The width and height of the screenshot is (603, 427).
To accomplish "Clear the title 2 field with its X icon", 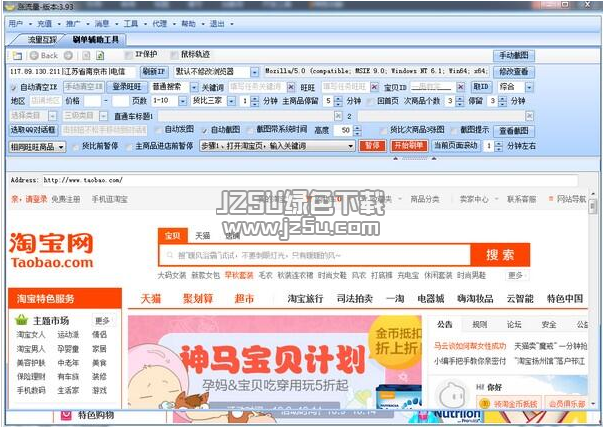I will point(529,115).
